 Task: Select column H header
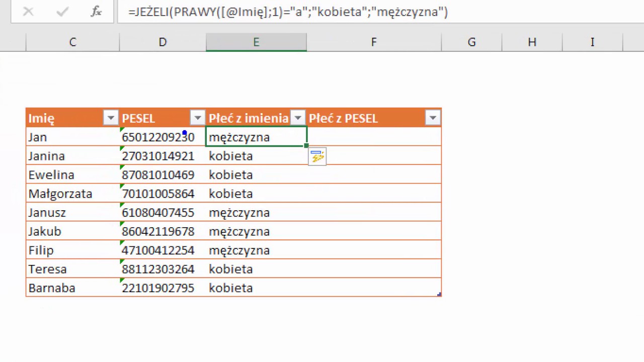click(532, 42)
